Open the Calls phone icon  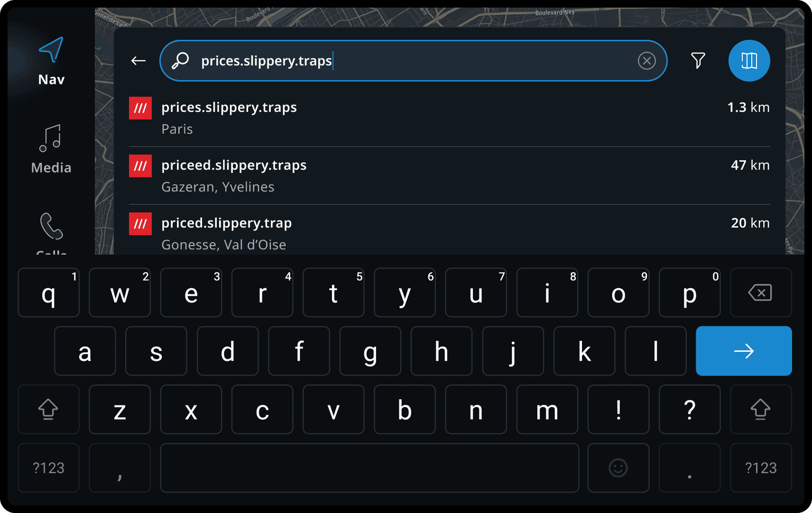51,227
